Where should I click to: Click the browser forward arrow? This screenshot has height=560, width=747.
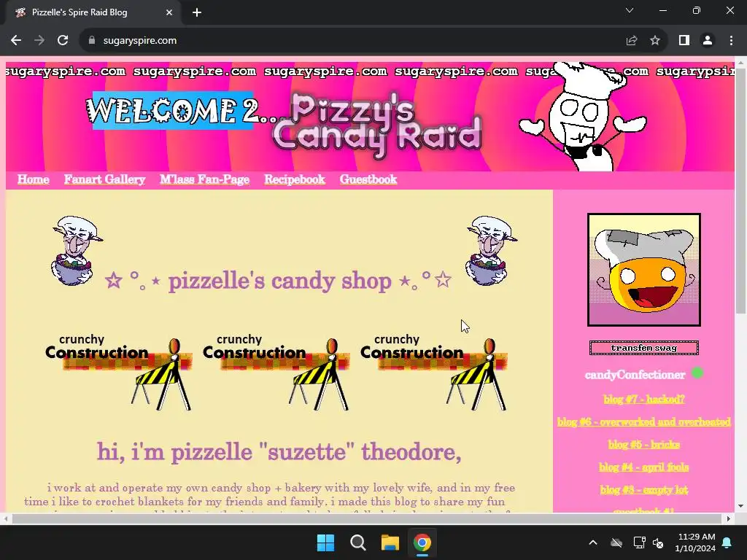pyautogui.click(x=39, y=41)
